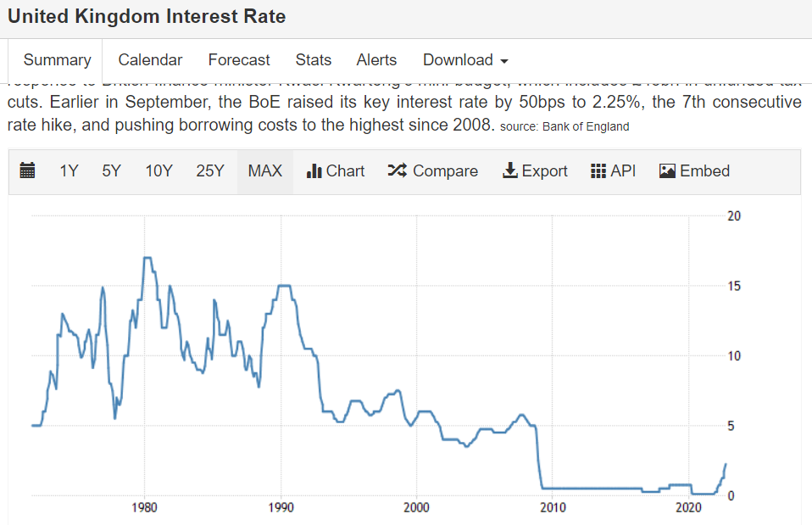The height and width of the screenshot is (525, 812).
Task: Choose the 25Y time range
Action: (x=210, y=171)
